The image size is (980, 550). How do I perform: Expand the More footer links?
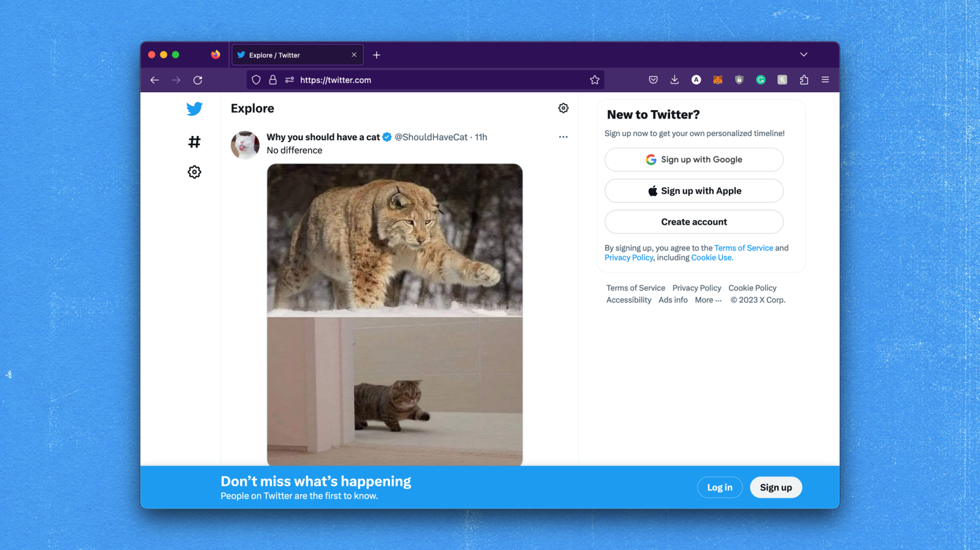click(x=708, y=300)
